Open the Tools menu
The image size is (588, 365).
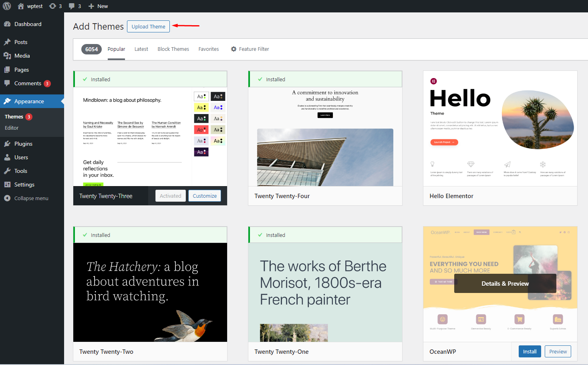click(32, 171)
